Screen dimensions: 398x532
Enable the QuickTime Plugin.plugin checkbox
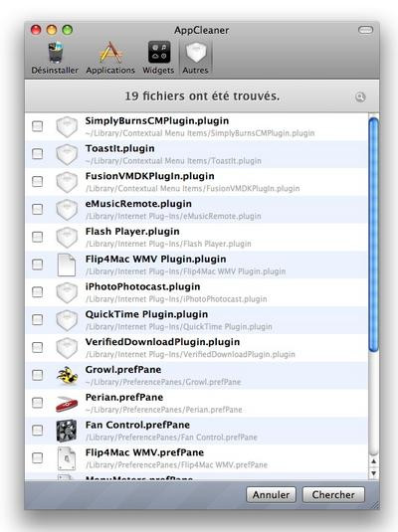(38, 319)
